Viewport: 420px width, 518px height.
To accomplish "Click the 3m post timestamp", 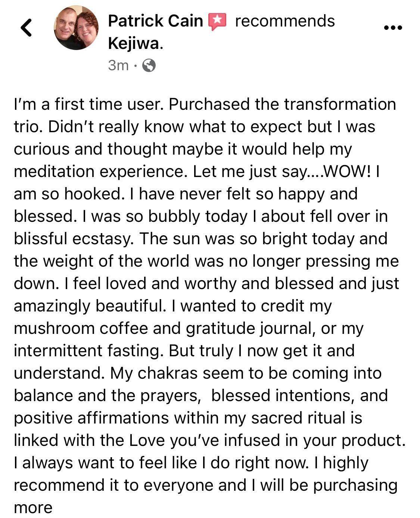I will pos(118,66).
